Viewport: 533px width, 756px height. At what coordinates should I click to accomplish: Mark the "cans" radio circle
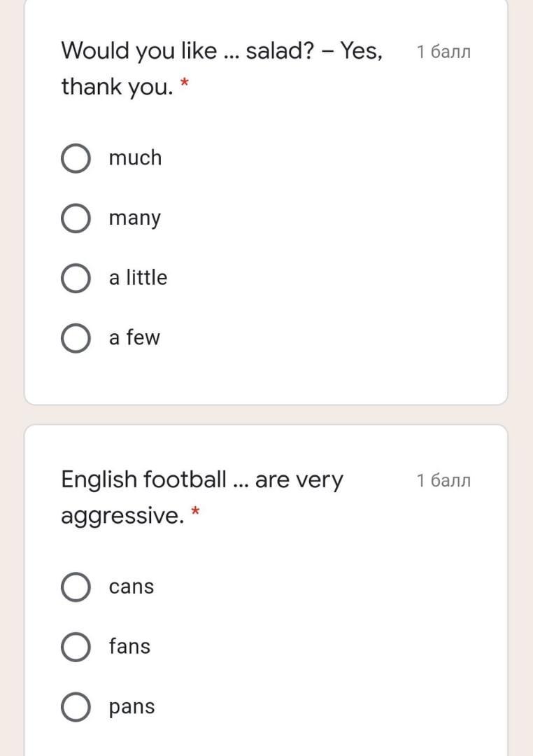point(76,587)
